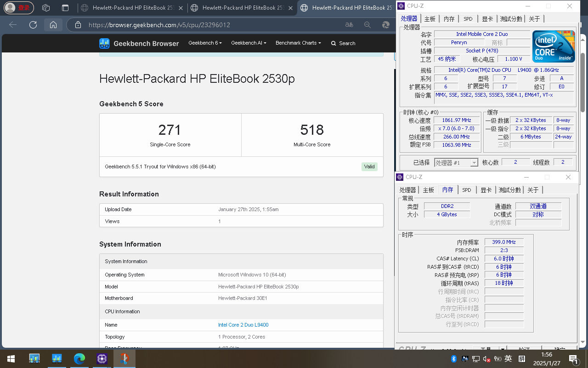
Task: Close the first Hewlett-Packard browser tab
Action: (x=181, y=8)
